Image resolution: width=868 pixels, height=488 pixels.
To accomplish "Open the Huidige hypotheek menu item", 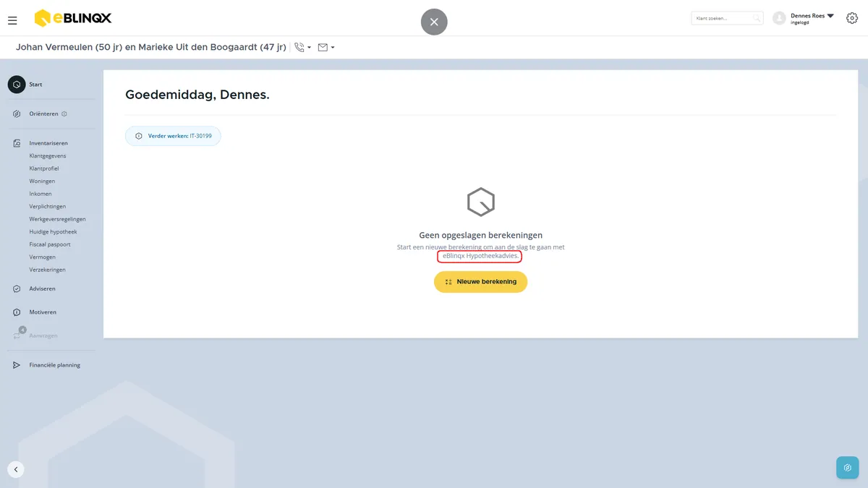I will pyautogui.click(x=53, y=232).
